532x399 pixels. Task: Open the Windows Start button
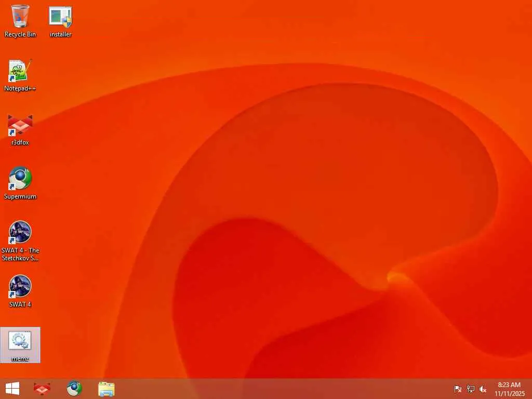pos(12,389)
